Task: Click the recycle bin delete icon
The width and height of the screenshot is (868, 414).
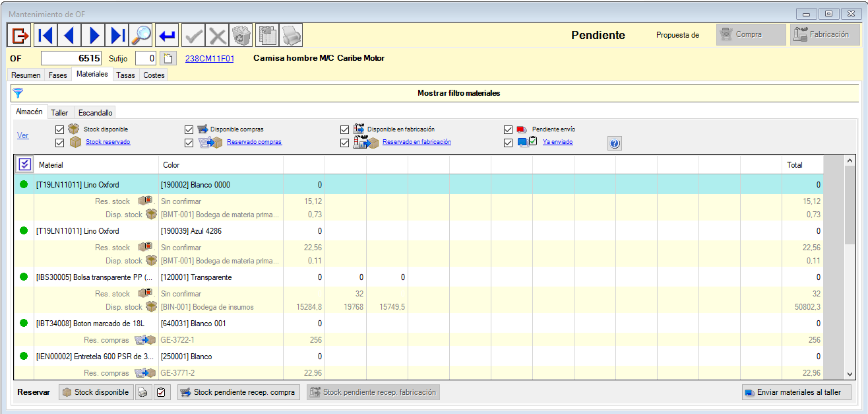Action: [241, 34]
